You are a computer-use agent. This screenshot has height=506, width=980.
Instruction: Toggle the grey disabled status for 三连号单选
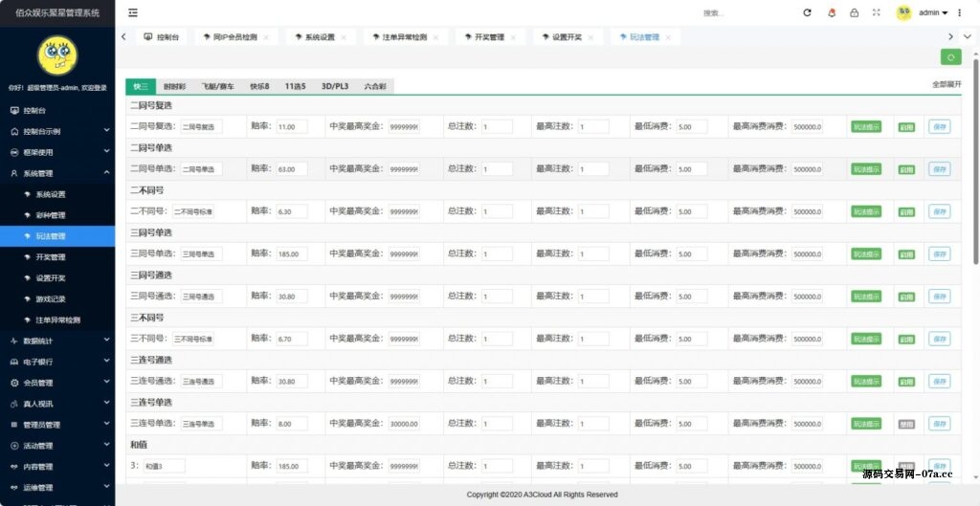tap(906, 424)
